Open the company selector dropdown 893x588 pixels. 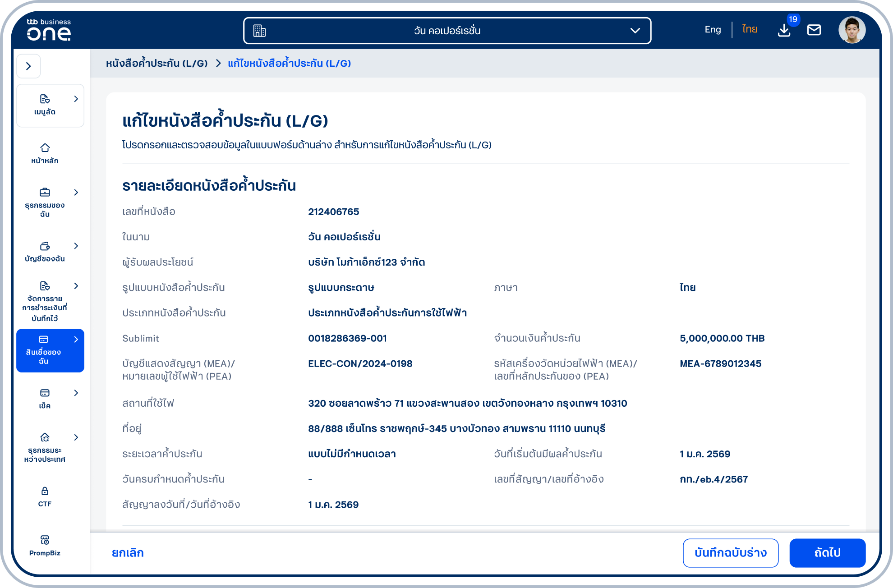coord(447,31)
